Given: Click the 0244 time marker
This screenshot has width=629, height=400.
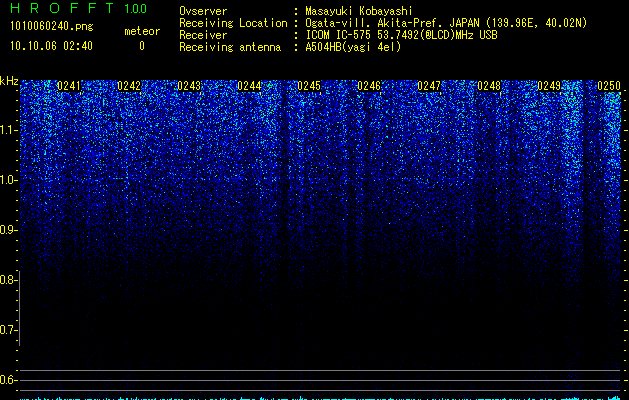Looking at the screenshot, I should pos(249,86).
